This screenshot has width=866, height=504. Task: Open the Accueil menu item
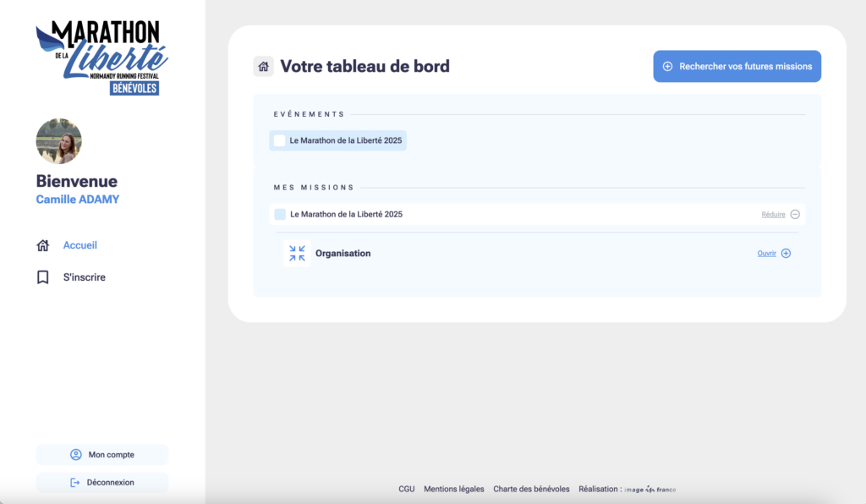click(80, 245)
